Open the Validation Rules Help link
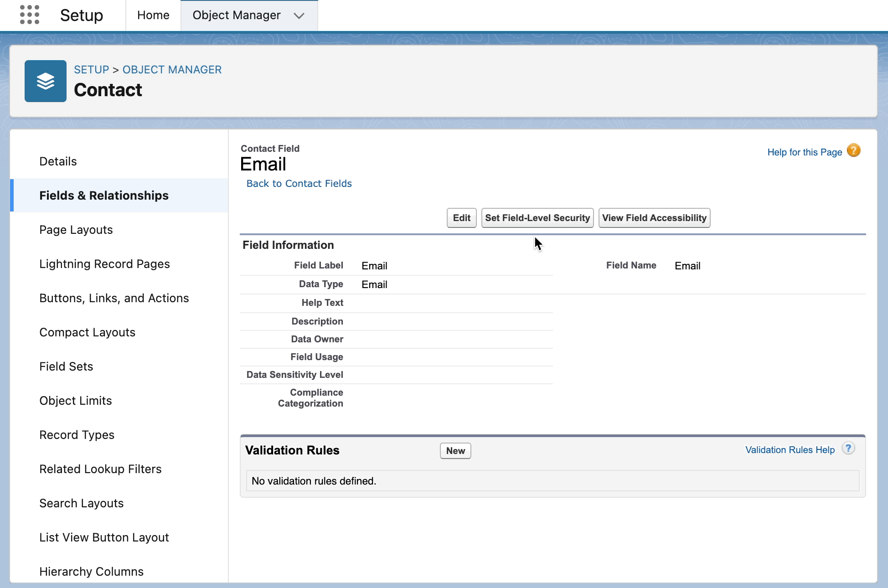The image size is (888, 588). tap(790, 450)
